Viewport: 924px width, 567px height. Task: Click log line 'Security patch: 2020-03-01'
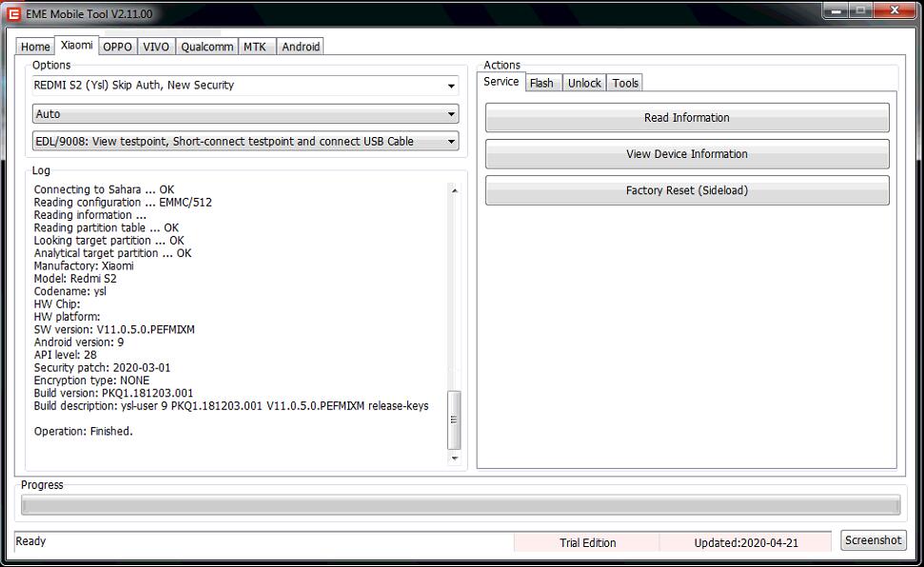coord(102,368)
